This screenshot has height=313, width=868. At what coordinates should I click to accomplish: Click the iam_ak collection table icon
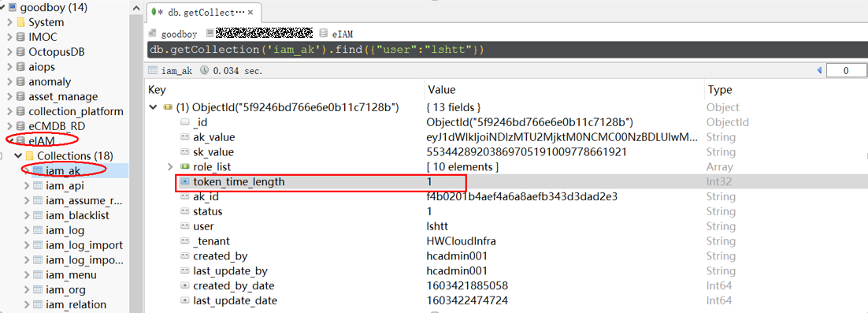(x=38, y=170)
